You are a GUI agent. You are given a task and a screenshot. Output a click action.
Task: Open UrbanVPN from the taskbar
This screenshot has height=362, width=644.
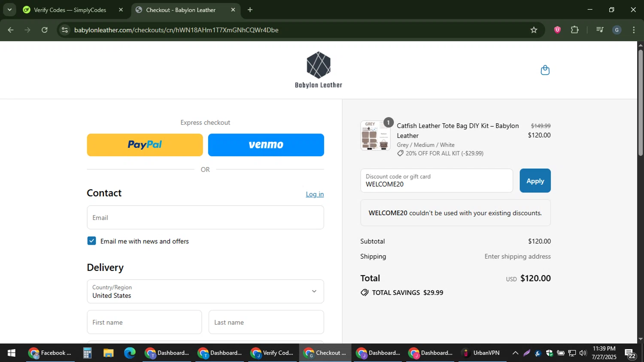tap(482, 353)
